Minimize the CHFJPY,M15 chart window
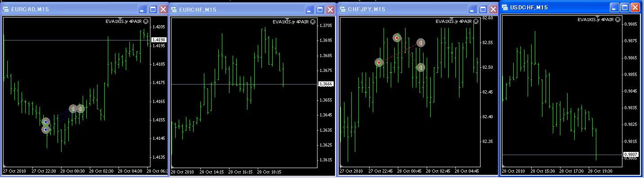Screen dimensions: 644x178 [473, 9]
